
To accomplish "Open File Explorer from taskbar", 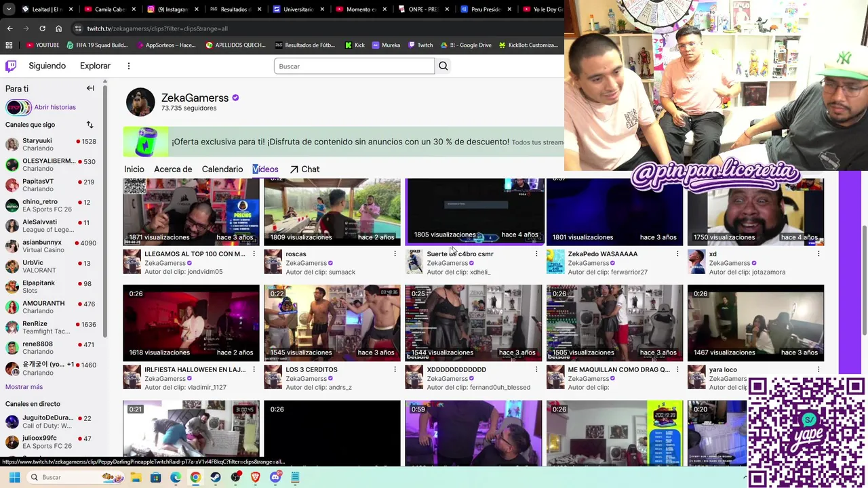I will coord(135,477).
